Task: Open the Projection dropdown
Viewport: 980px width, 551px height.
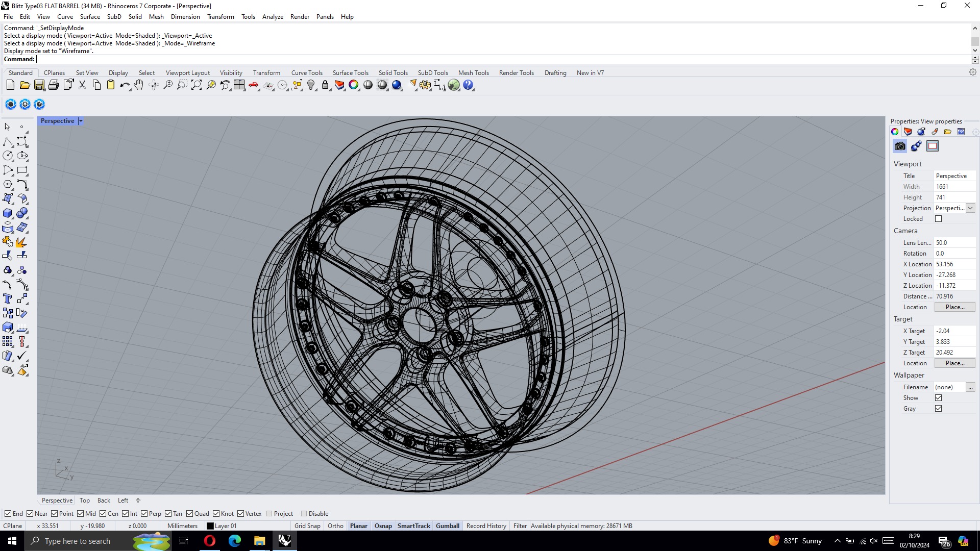Action: (x=970, y=208)
